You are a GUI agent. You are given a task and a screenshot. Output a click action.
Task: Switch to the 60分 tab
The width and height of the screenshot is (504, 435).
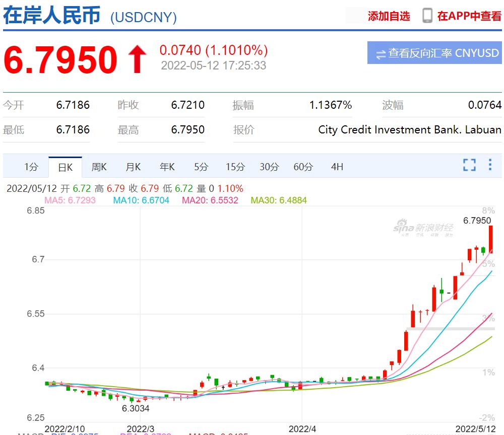pos(302,166)
